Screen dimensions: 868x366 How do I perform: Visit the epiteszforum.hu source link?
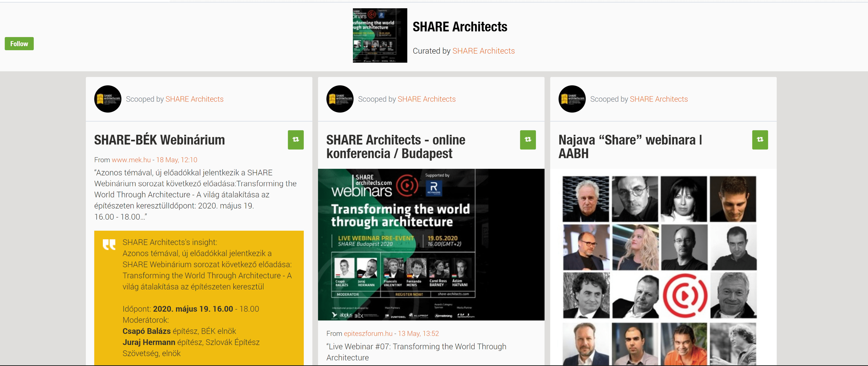click(368, 334)
